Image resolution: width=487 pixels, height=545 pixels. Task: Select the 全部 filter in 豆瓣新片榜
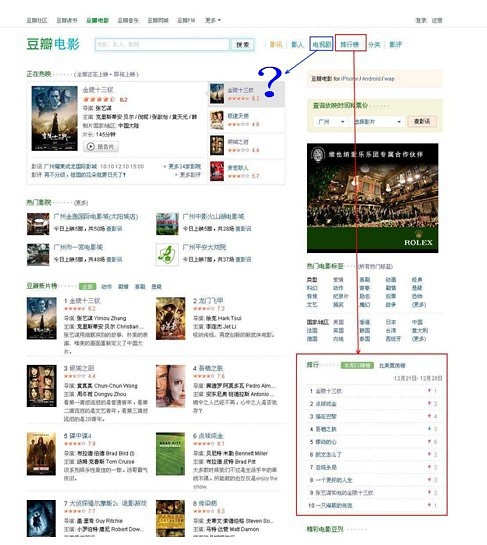tap(87, 286)
